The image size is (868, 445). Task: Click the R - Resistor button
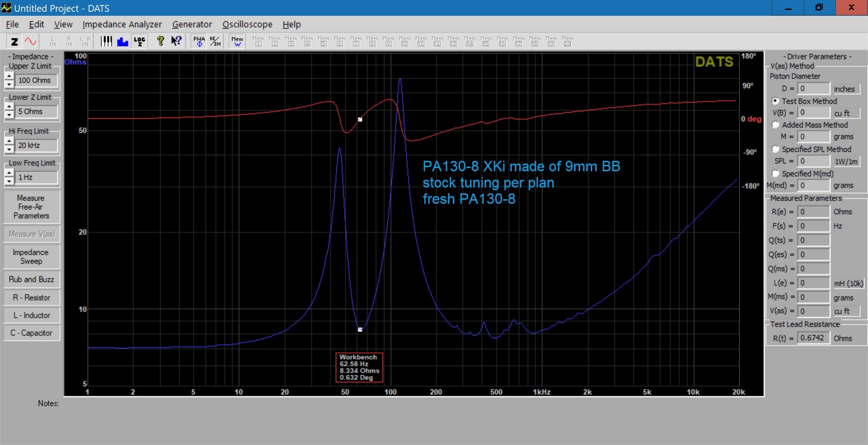[31, 298]
